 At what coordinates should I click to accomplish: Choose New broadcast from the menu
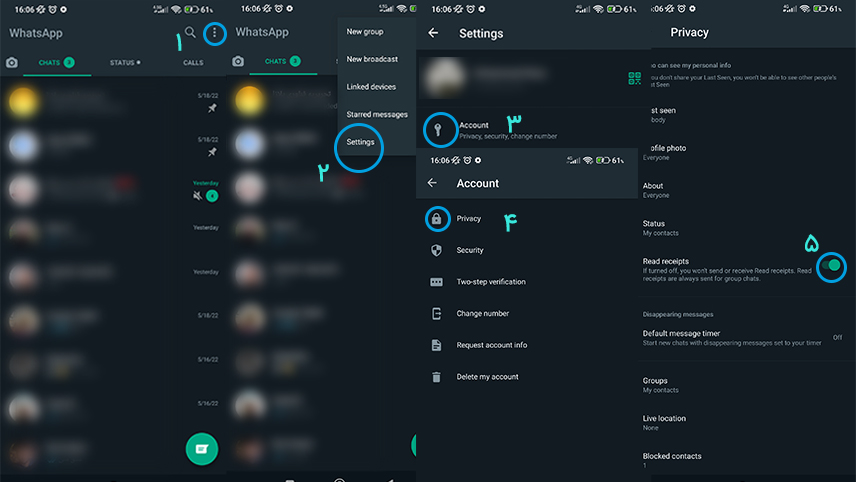(372, 59)
